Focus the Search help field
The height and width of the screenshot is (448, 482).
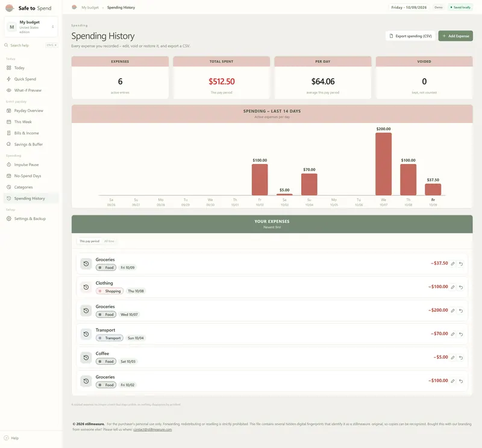[x=31, y=45]
